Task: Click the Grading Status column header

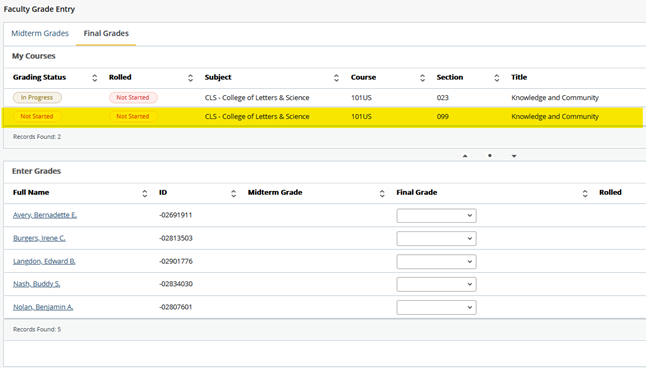Action: [39, 77]
